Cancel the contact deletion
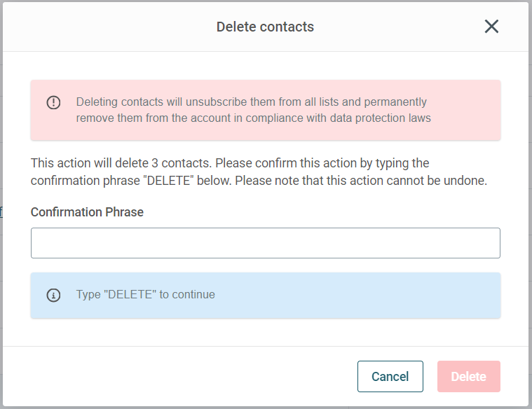Image resolution: width=532 pixels, height=409 pixels. [x=390, y=377]
